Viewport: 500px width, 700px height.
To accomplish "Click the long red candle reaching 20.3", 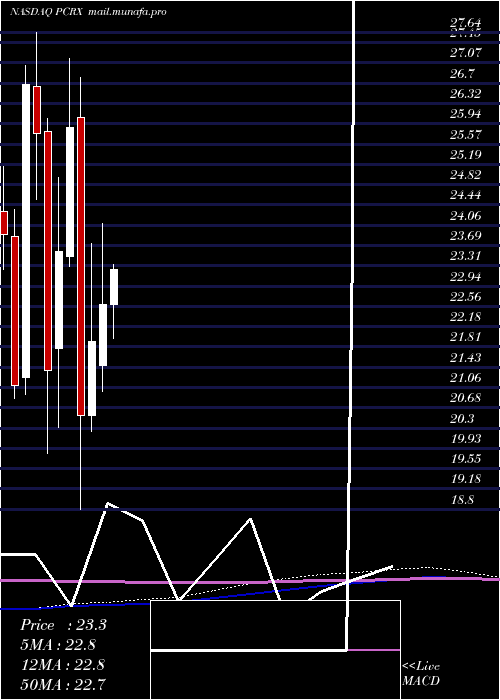I will (81, 267).
